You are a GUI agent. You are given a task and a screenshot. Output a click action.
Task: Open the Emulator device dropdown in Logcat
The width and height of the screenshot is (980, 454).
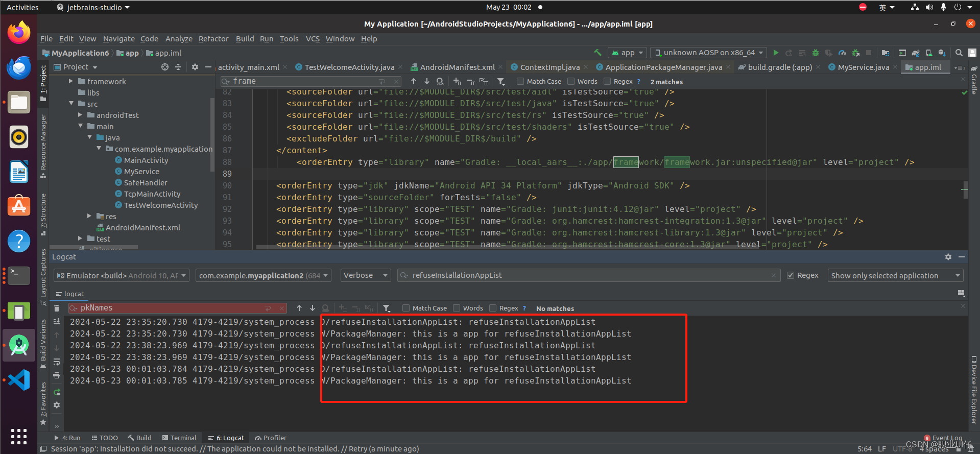click(122, 275)
